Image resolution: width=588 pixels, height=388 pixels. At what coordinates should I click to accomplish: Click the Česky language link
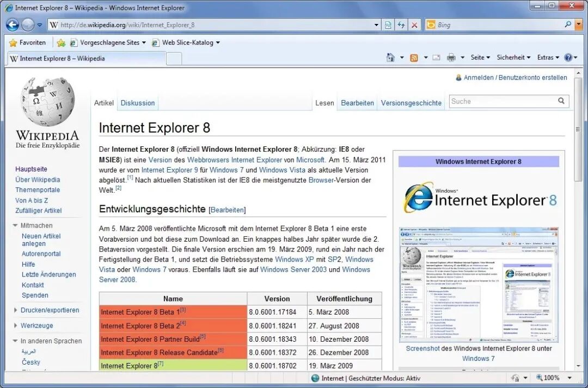click(x=30, y=362)
